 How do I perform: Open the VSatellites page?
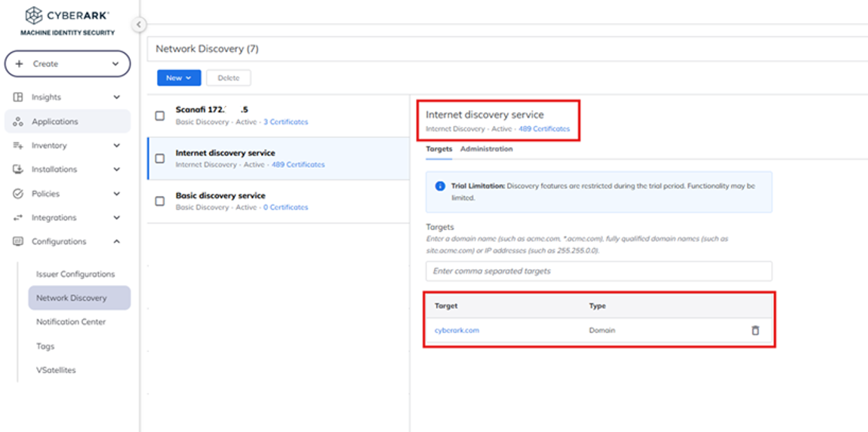(56, 370)
